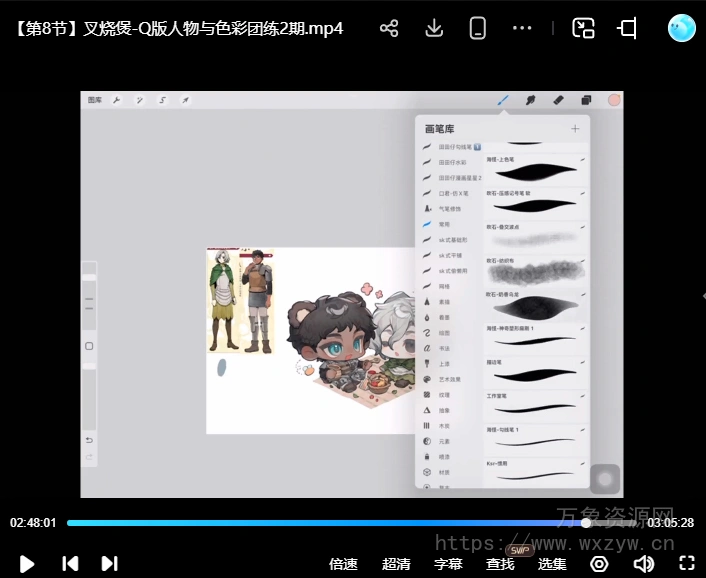Click the plus icon in 画笔库 panel
Viewport: 706px width, 578px height.
click(575, 129)
